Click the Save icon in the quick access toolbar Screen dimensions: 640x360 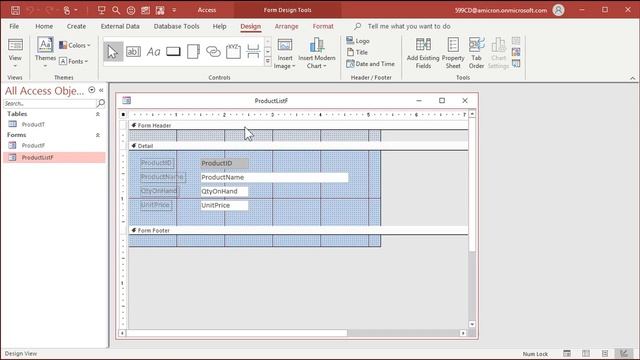[x=15, y=10]
